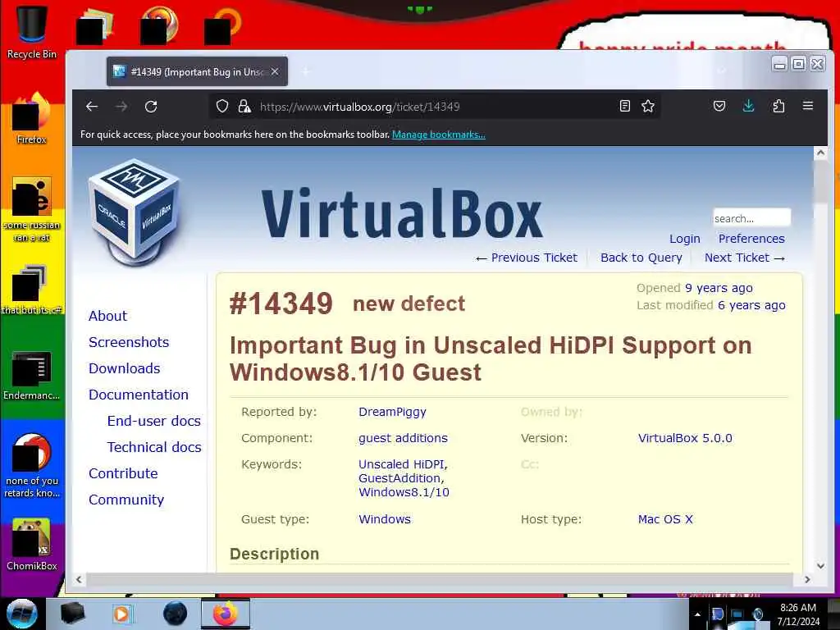The height and width of the screenshot is (630, 840).
Task: Open the Contribute sidebar link
Action: (123, 473)
